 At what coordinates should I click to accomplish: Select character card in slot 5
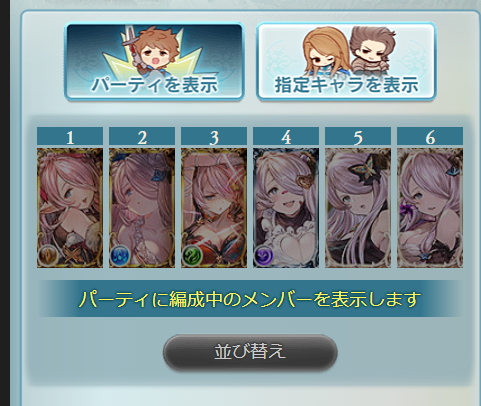tap(358, 208)
